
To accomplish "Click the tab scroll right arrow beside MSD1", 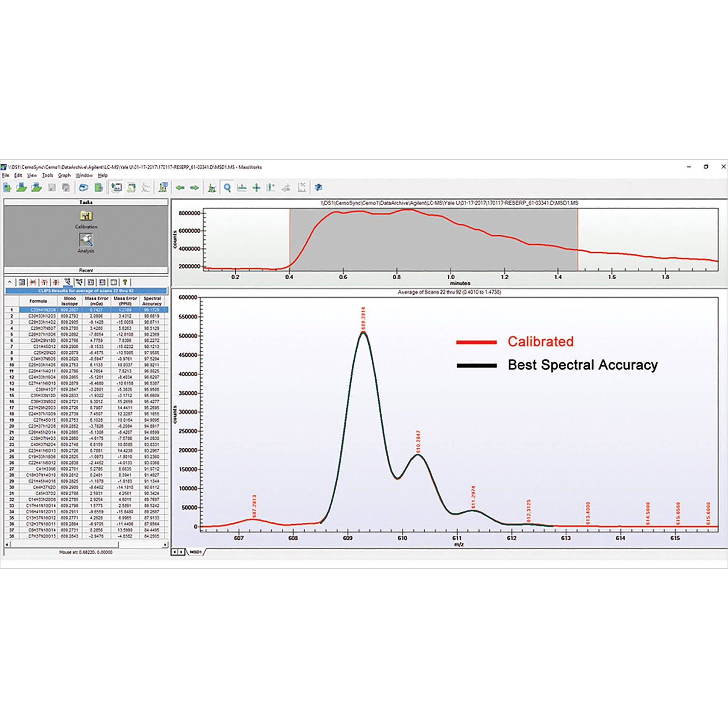I will tap(181, 552).
